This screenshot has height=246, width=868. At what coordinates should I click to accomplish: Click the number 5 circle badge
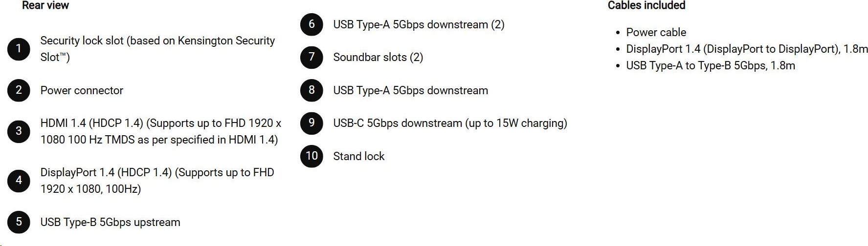[x=19, y=222]
